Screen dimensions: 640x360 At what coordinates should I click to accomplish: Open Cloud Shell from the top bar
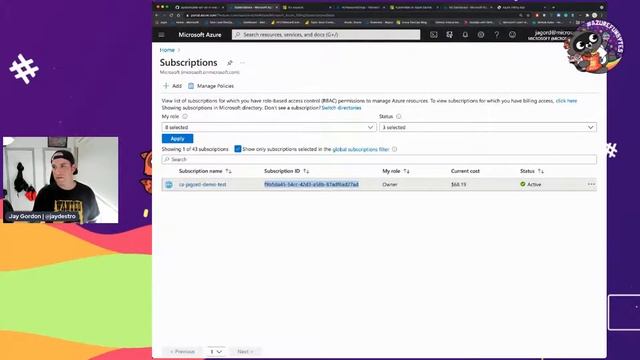tap(433, 35)
